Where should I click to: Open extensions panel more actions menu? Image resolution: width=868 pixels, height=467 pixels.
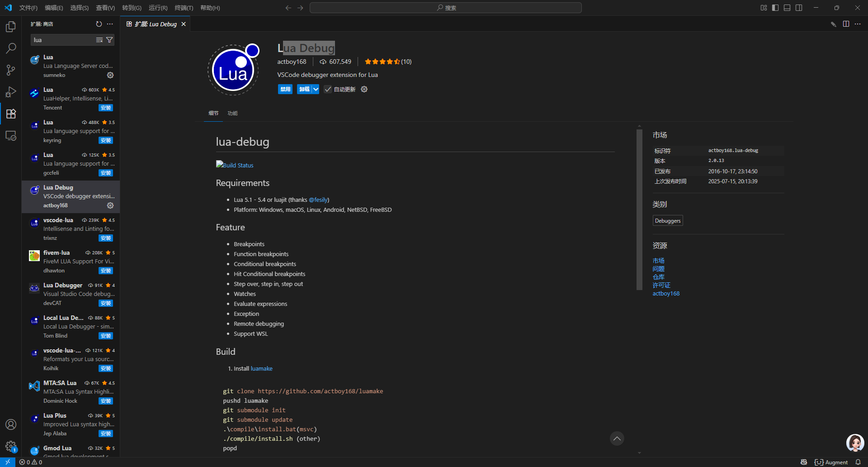(x=110, y=24)
